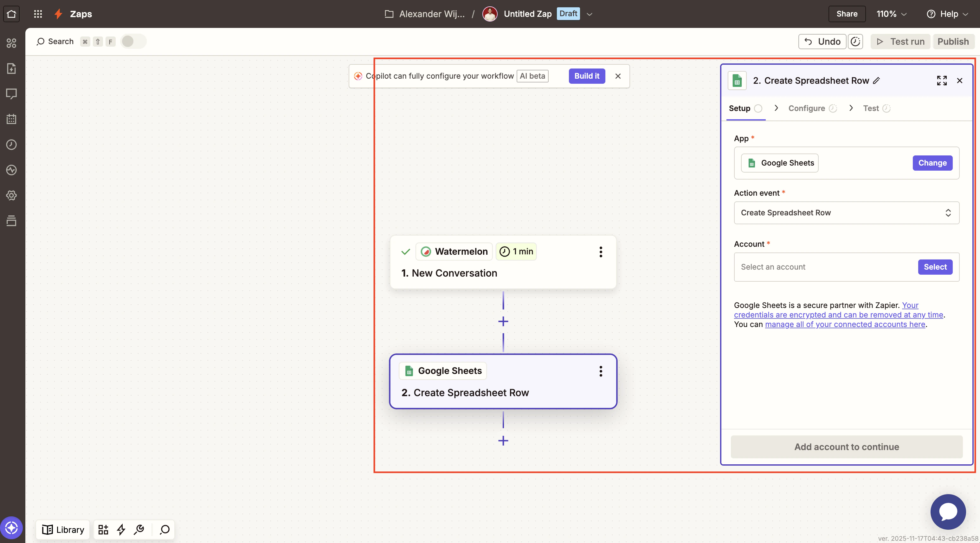Viewport: 980px width, 543px height.
Task: Open the Zap file icon in sidebar
Action: coord(11,69)
